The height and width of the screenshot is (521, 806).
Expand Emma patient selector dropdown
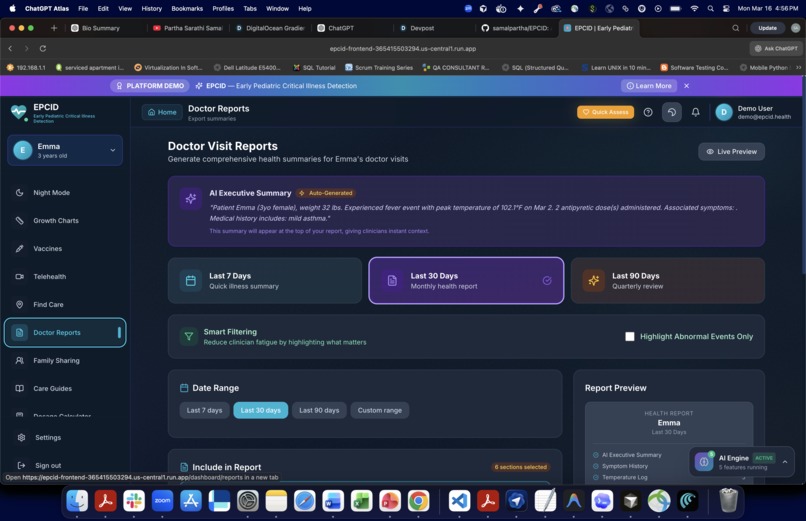65,151
